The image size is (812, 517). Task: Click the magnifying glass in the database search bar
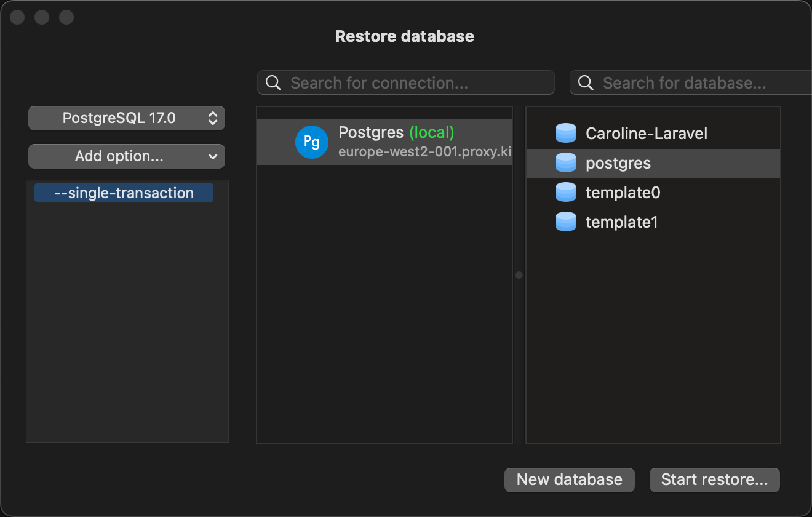[x=584, y=82]
